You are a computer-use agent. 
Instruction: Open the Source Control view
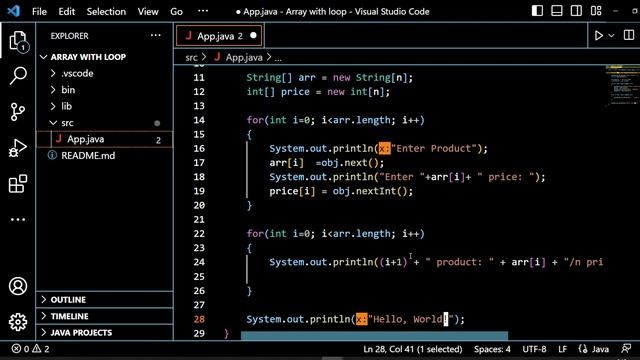18,111
